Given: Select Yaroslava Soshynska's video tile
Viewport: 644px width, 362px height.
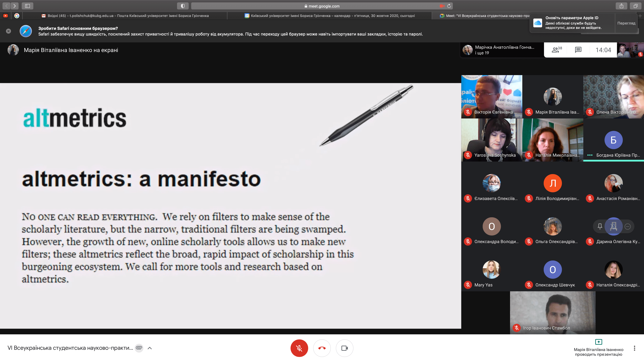Looking at the screenshot, I should click(491, 140).
